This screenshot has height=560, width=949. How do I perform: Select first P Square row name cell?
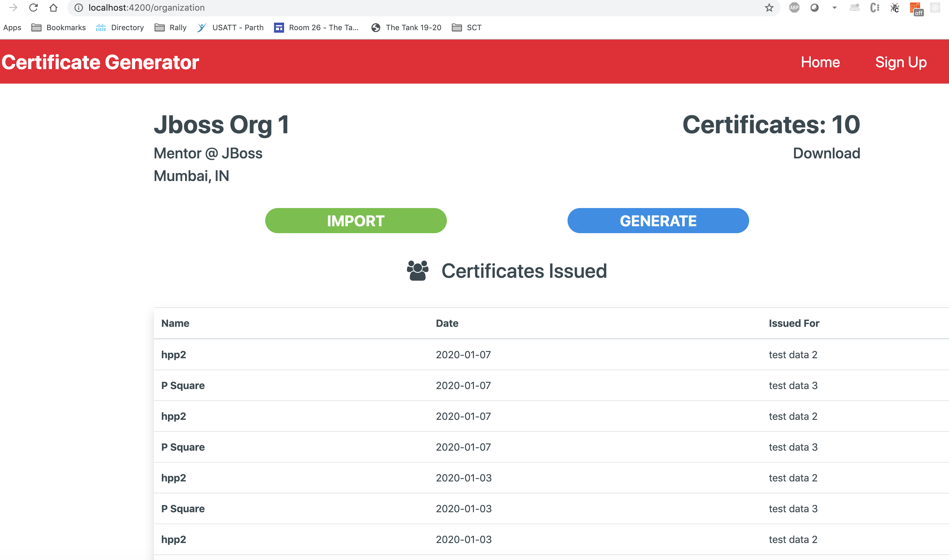click(183, 386)
